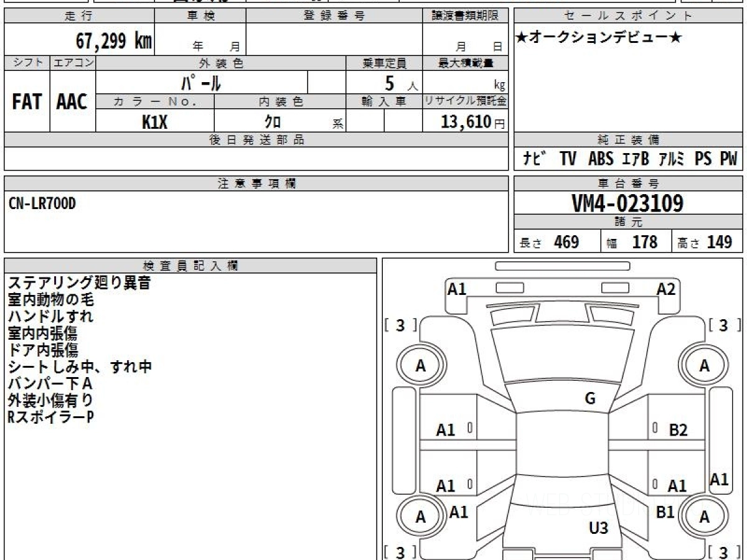
Task: Select the ナビ equipment entry
Action: (535, 159)
